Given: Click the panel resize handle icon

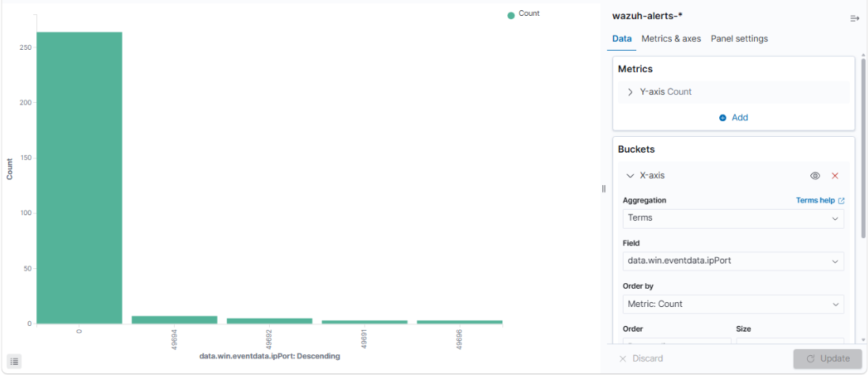Looking at the screenshot, I should click(604, 188).
